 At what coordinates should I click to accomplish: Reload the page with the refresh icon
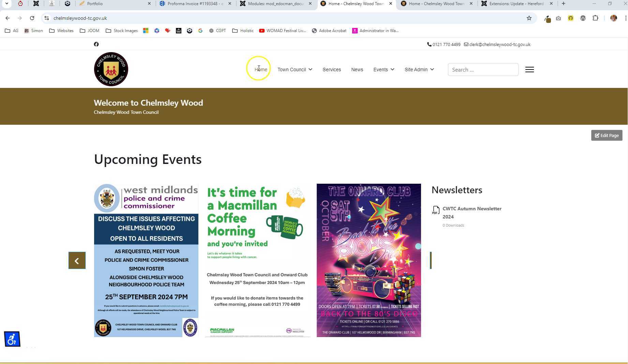(x=32, y=18)
